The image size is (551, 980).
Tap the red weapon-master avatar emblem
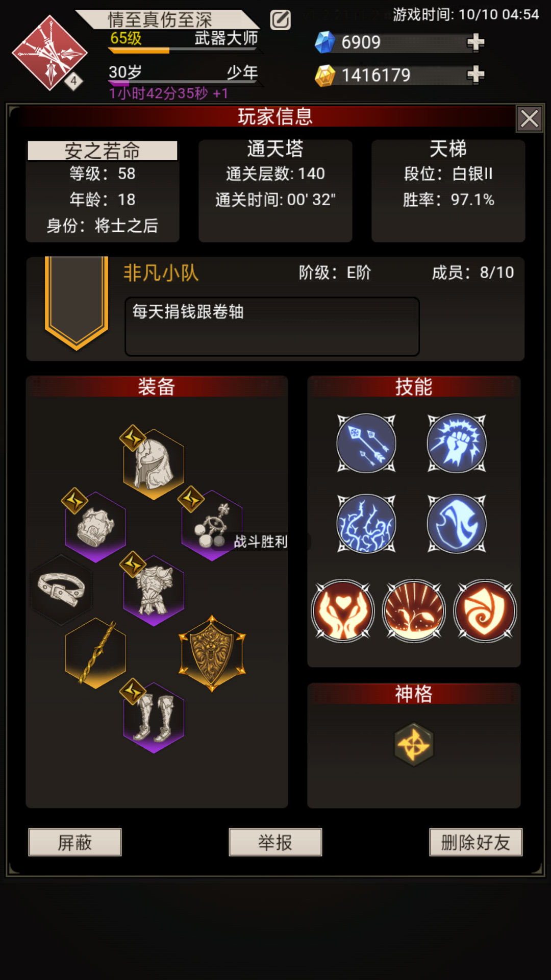[x=49, y=53]
